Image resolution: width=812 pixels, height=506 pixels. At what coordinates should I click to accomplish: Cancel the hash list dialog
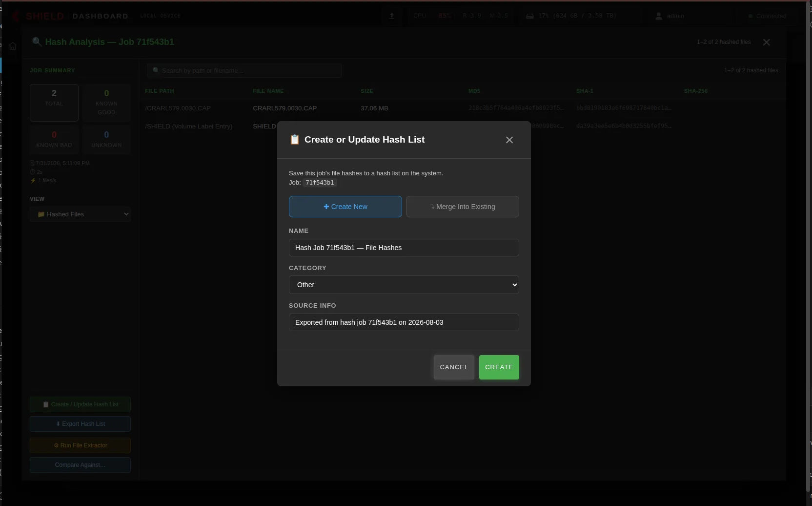454,367
